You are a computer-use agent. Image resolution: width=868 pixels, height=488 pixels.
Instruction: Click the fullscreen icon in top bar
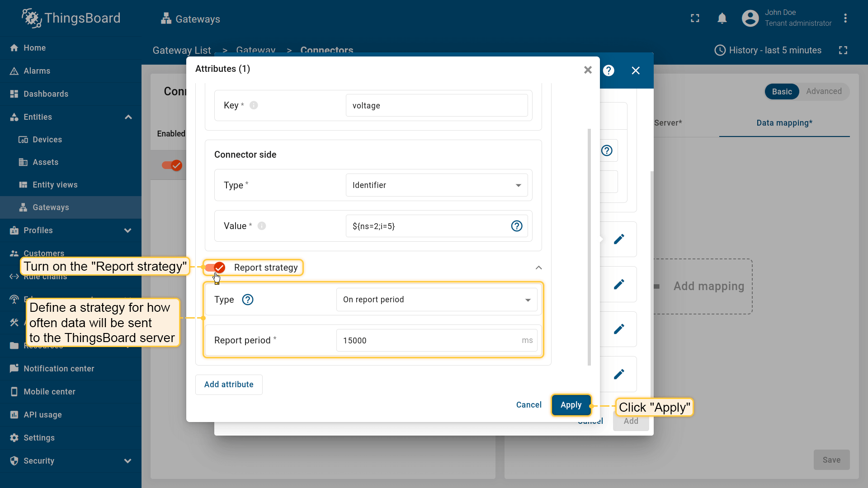(x=695, y=19)
